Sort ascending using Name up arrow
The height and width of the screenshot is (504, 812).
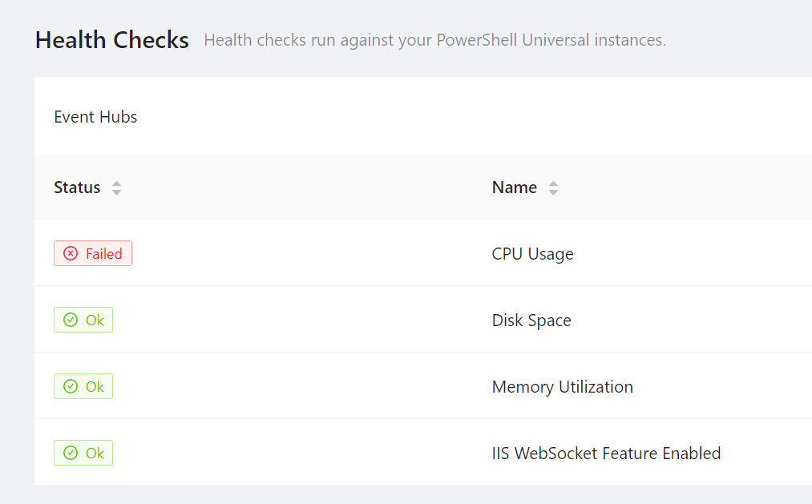pyautogui.click(x=553, y=183)
